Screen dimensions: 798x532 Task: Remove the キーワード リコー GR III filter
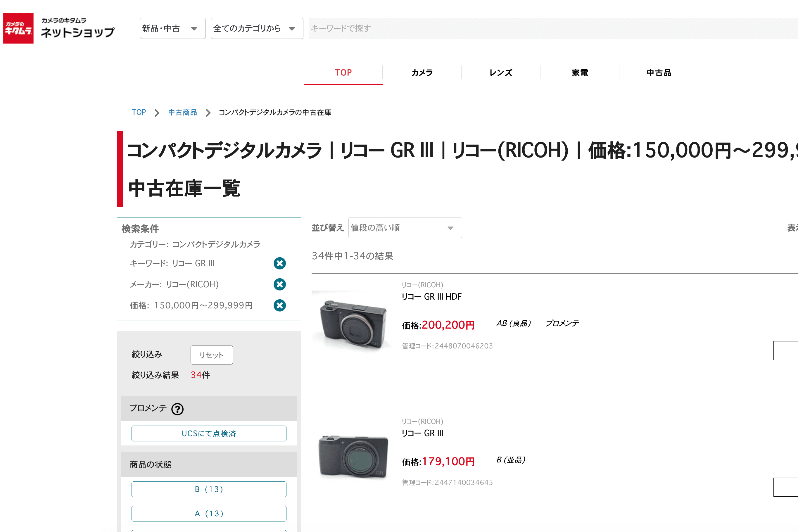[x=279, y=263]
